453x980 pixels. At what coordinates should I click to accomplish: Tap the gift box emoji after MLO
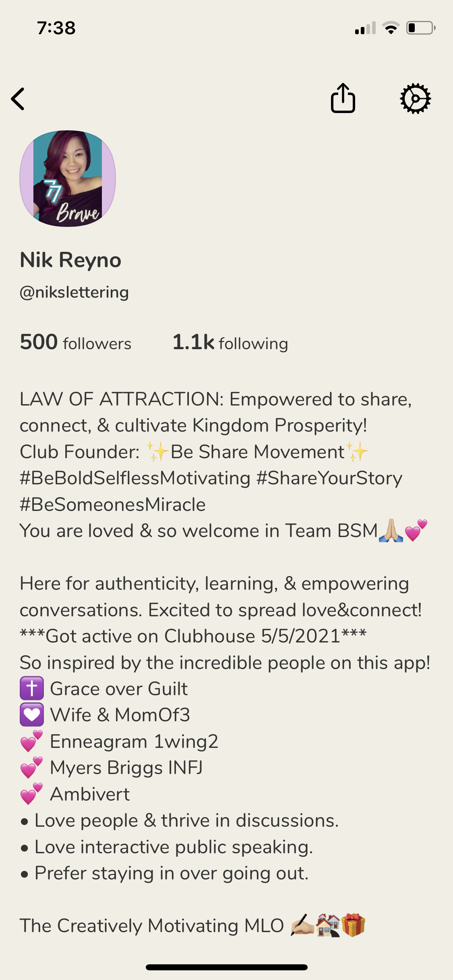(x=353, y=925)
